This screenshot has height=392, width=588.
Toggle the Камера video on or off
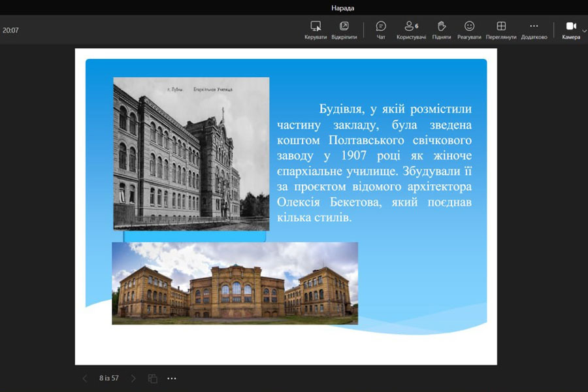(x=570, y=29)
